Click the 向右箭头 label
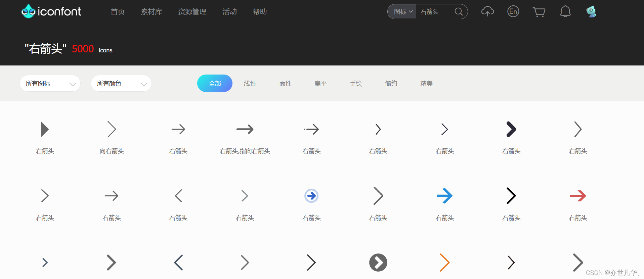Viewport: 644px width, 279px height. (x=112, y=151)
